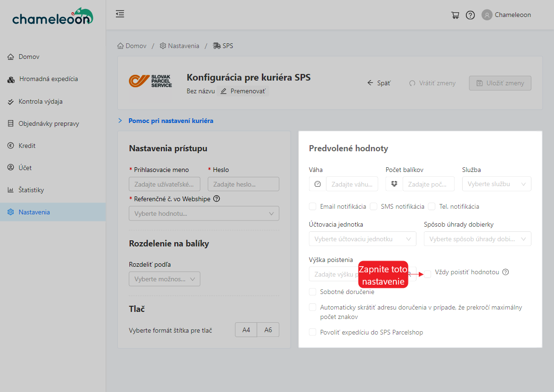Screen dimensions: 554x392
Task: Click the help icon beside Referenčné č. vo Webshipe
Action: (217, 199)
